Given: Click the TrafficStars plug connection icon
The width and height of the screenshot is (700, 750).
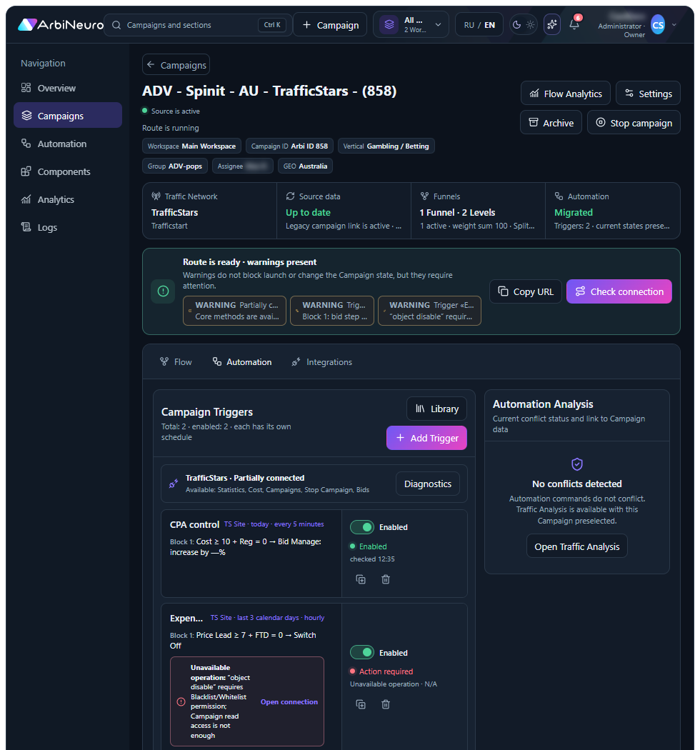Looking at the screenshot, I should [x=174, y=484].
